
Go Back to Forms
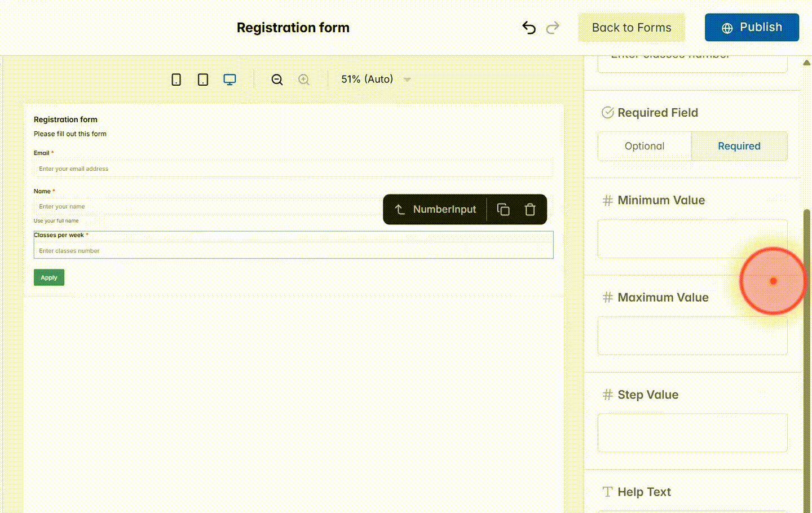pyautogui.click(x=632, y=27)
